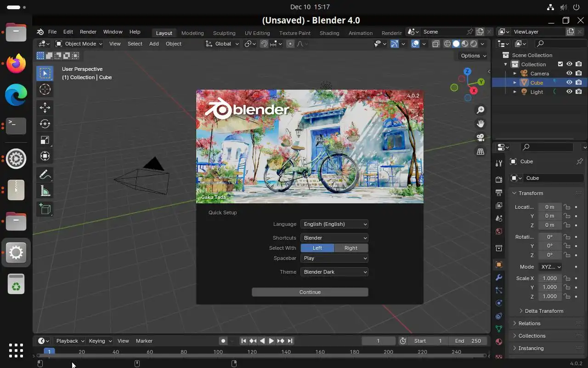Pin the Cube properties panel

pyautogui.click(x=579, y=161)
